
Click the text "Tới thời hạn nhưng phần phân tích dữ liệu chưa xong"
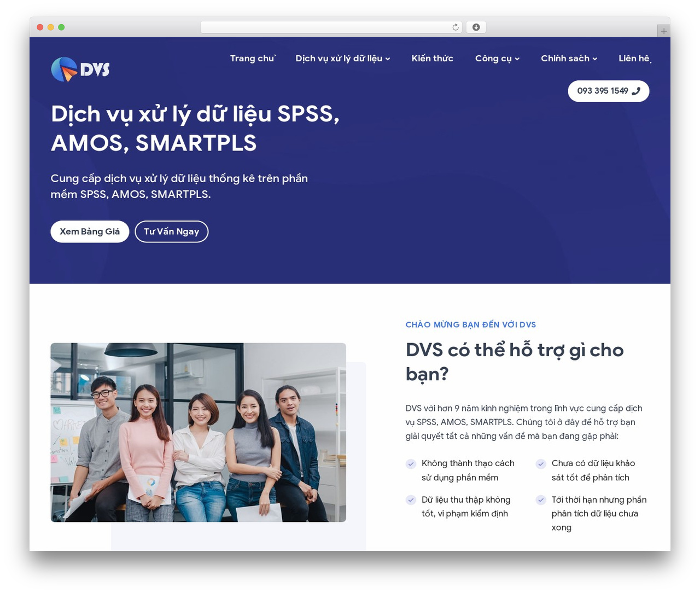tap(599, 514)
